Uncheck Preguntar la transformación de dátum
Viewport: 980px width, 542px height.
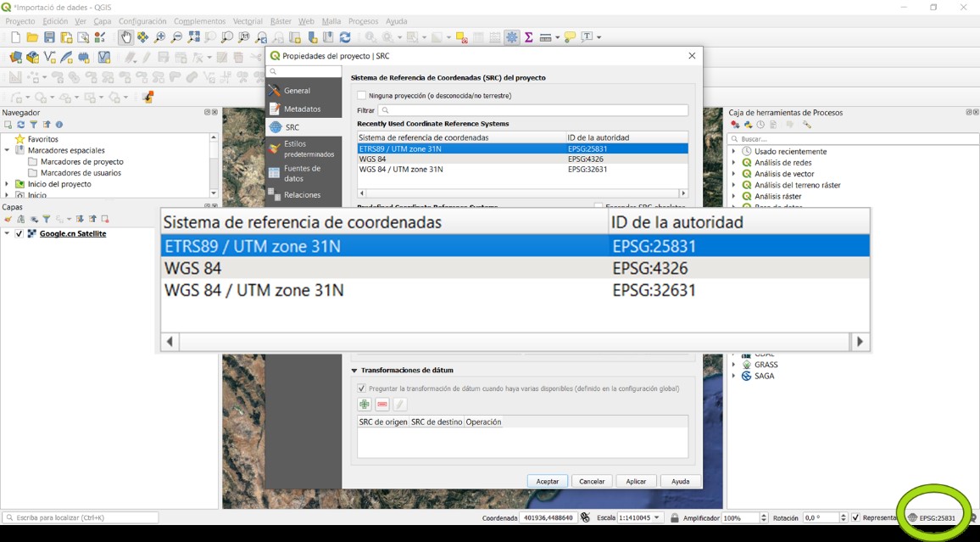click(361, 388)
